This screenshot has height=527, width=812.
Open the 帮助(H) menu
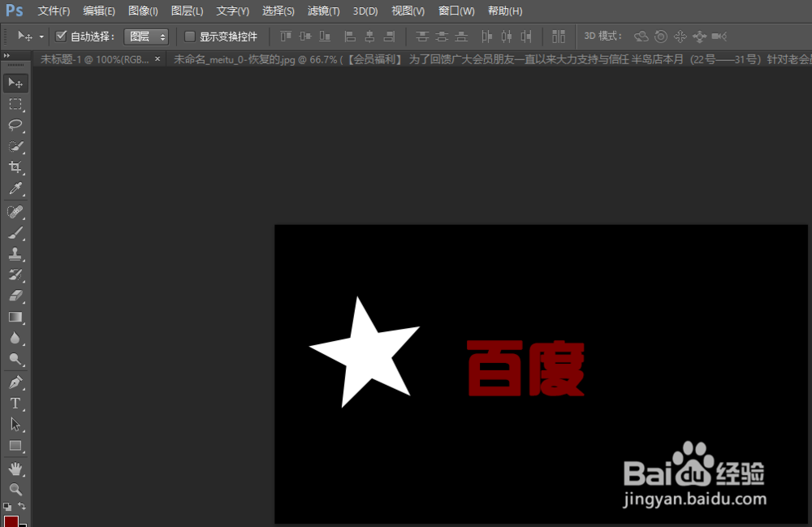click(505, 11)
